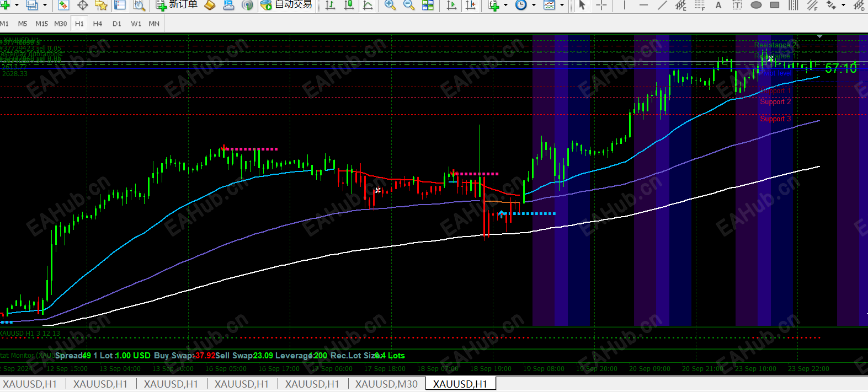Open the Navigator folder-star icon
The image size is (868, 392).
pos(101,5)
